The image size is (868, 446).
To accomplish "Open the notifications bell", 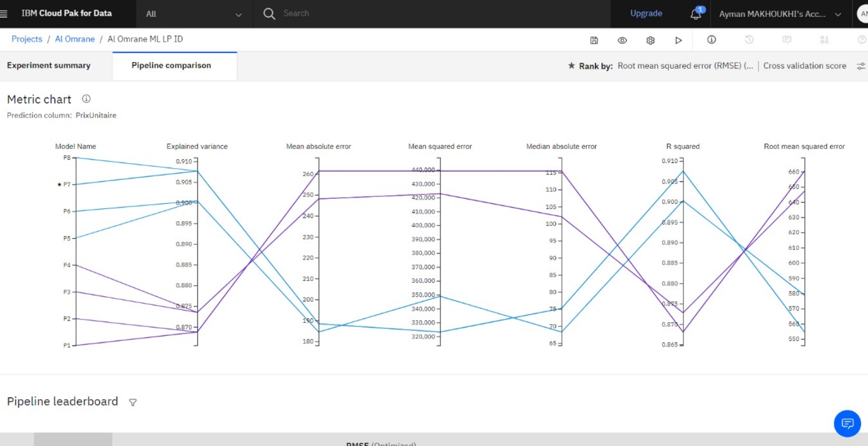I will coord(696,14).
